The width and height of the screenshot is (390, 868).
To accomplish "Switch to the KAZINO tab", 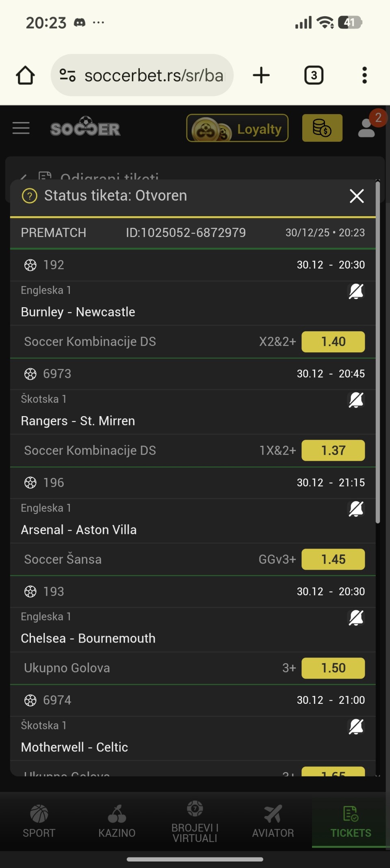I will click(x=117, y=821).
